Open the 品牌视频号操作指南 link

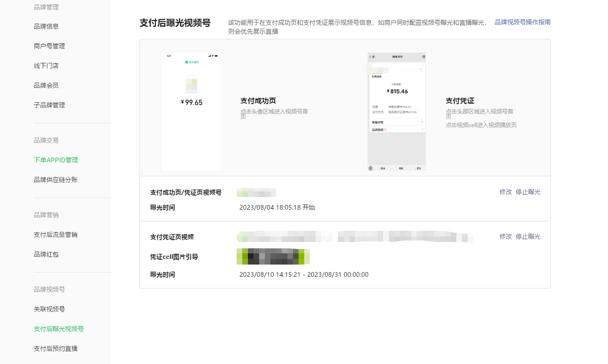tap(523, 22)
